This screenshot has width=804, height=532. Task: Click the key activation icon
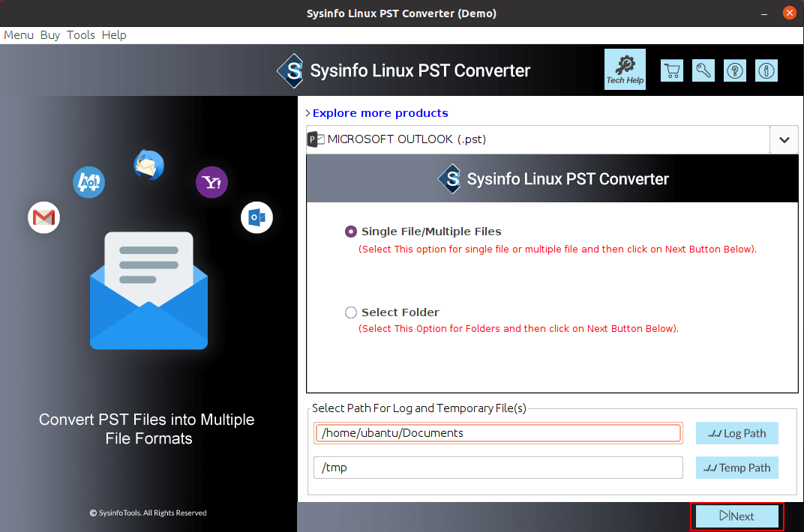703,70
